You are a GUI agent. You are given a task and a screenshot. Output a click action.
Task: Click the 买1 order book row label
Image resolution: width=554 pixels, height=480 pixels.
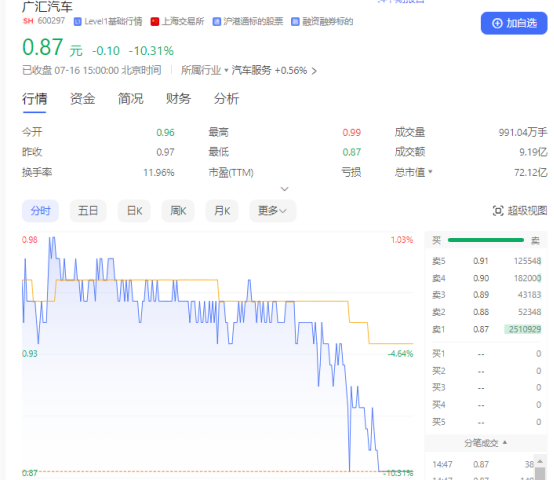click(x=438, y=354)
